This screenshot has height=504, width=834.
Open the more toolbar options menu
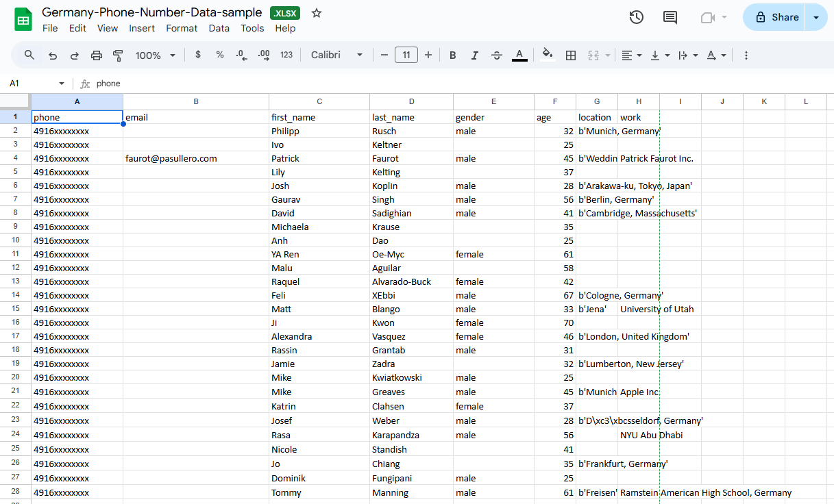(x=746, y=55)
